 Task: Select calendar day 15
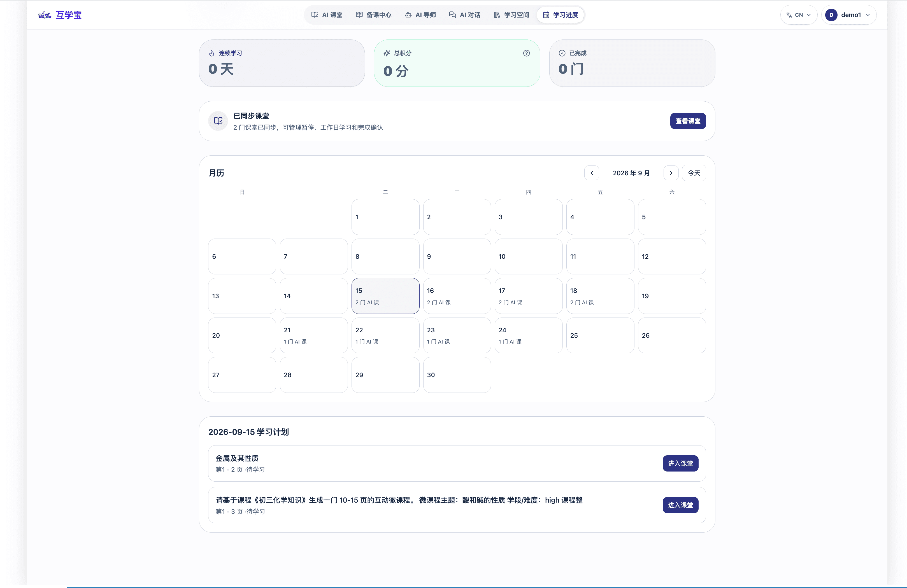[385, 296]
